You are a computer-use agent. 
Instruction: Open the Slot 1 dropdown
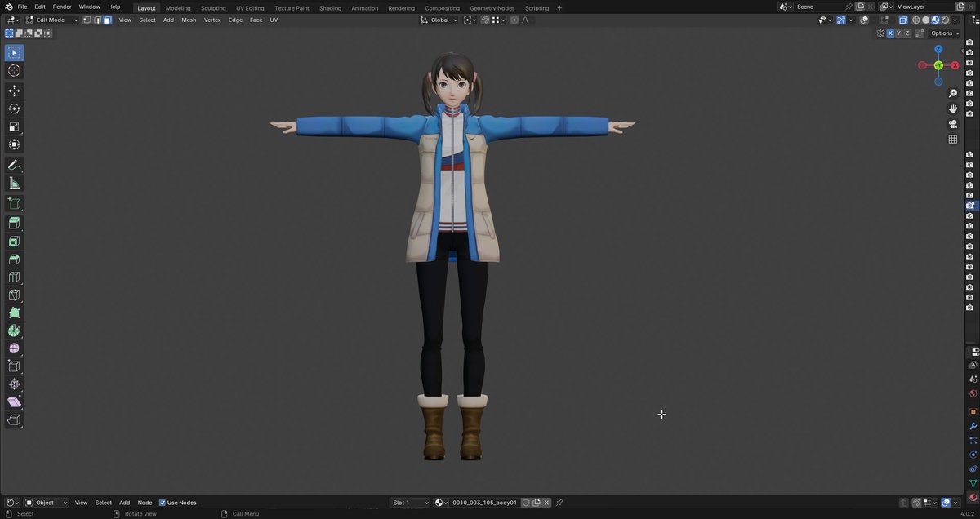(x=410, y=503)
